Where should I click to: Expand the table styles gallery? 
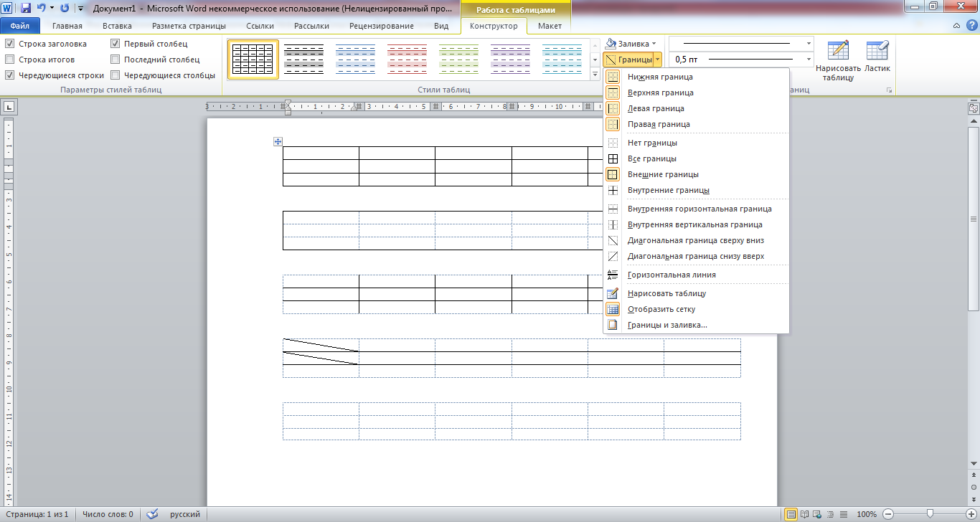click(595, 74)
